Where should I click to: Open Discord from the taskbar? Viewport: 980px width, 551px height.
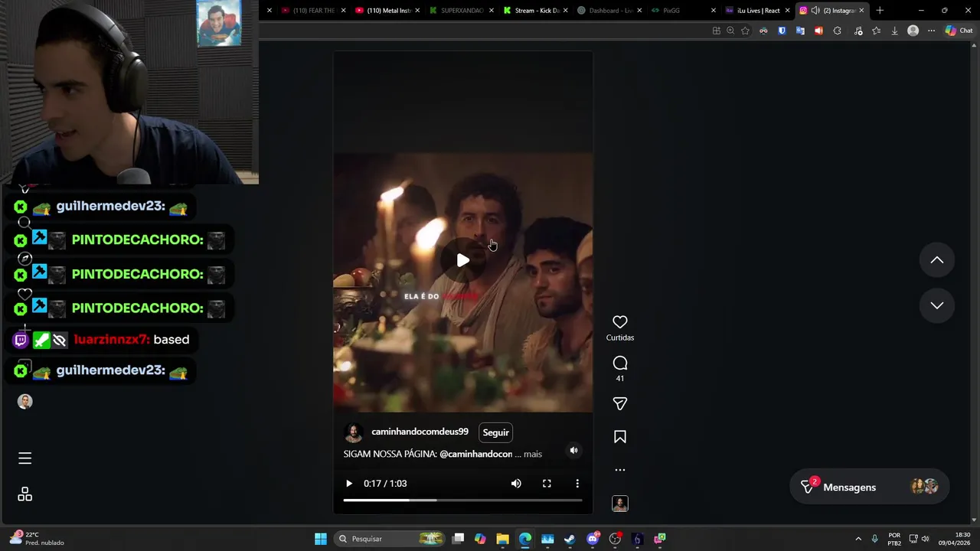pos(592,539)
